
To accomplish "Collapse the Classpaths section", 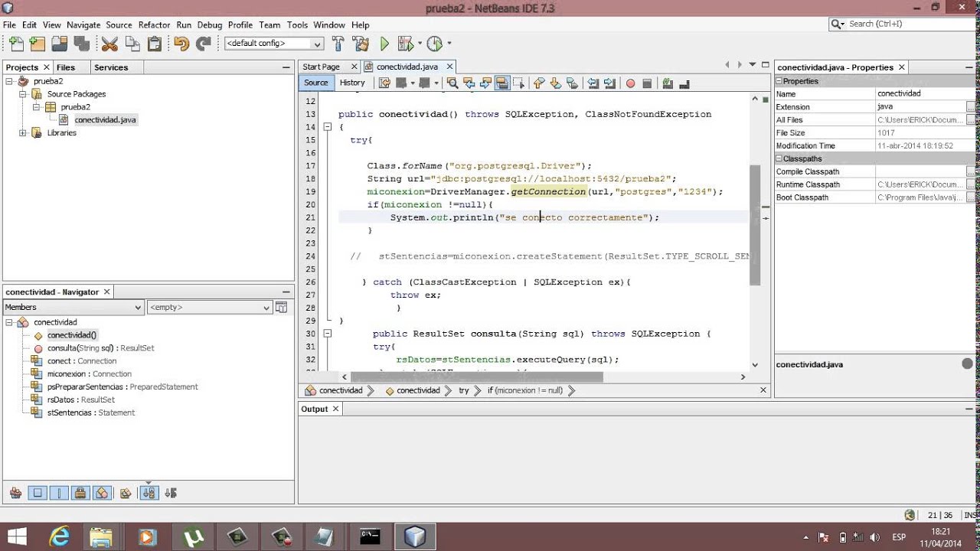I will (779, 158).
